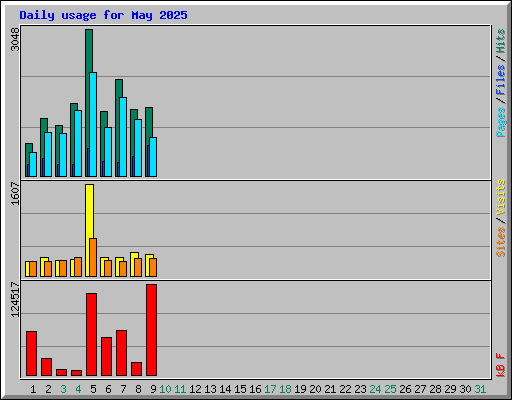Viewport: 512px width, 400px height.
Task: Click day label 28 on the x-axis
Action: pos(435,389)
